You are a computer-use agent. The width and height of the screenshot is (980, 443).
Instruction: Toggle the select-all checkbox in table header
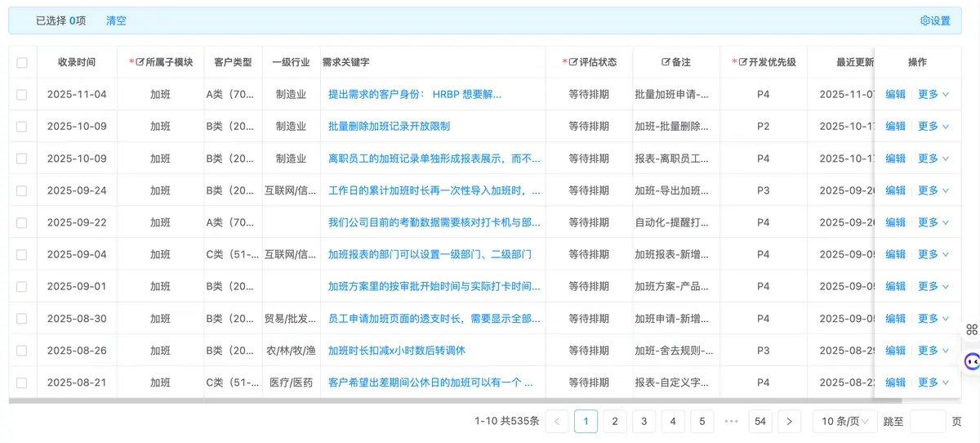pyautogui.click(x=22, y=63)
